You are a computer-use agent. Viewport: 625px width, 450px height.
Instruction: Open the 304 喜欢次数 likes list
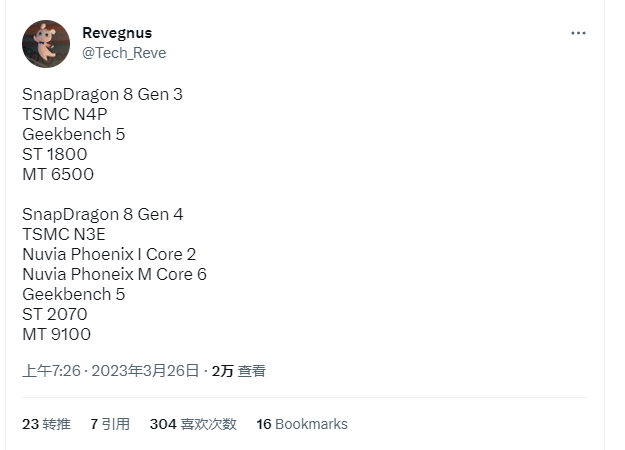tap(193, 424)
